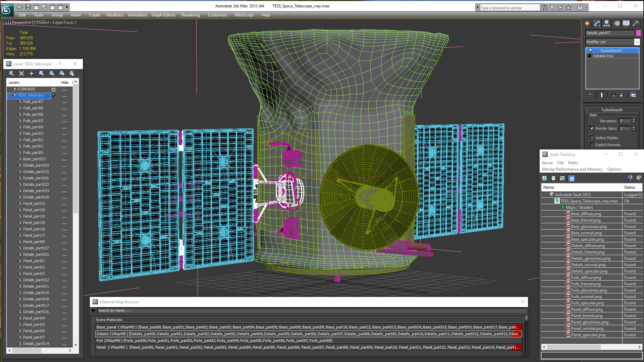644x362 pixels.
Task: Click the Subscription Center key icon
Action: [552, 7]
